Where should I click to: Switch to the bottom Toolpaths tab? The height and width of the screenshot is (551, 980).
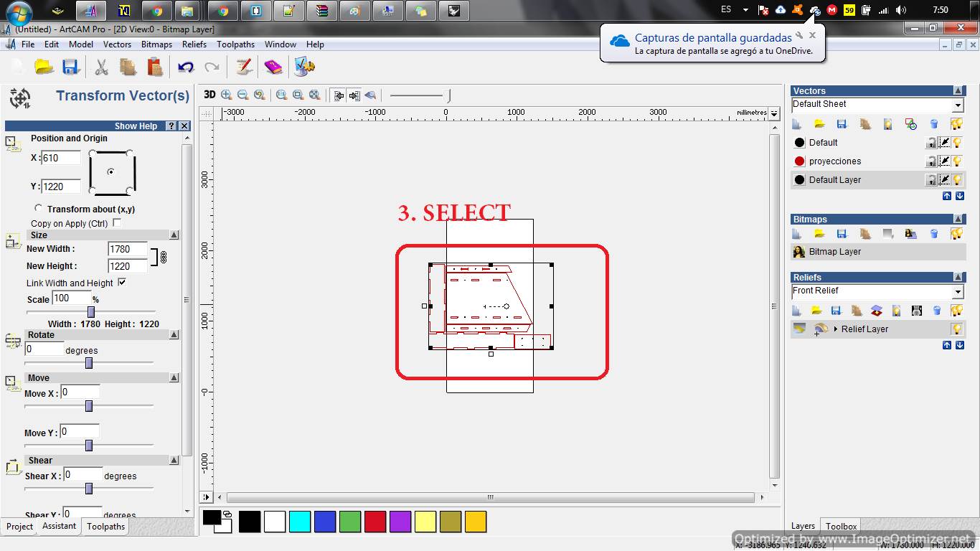tap(105, 527)
